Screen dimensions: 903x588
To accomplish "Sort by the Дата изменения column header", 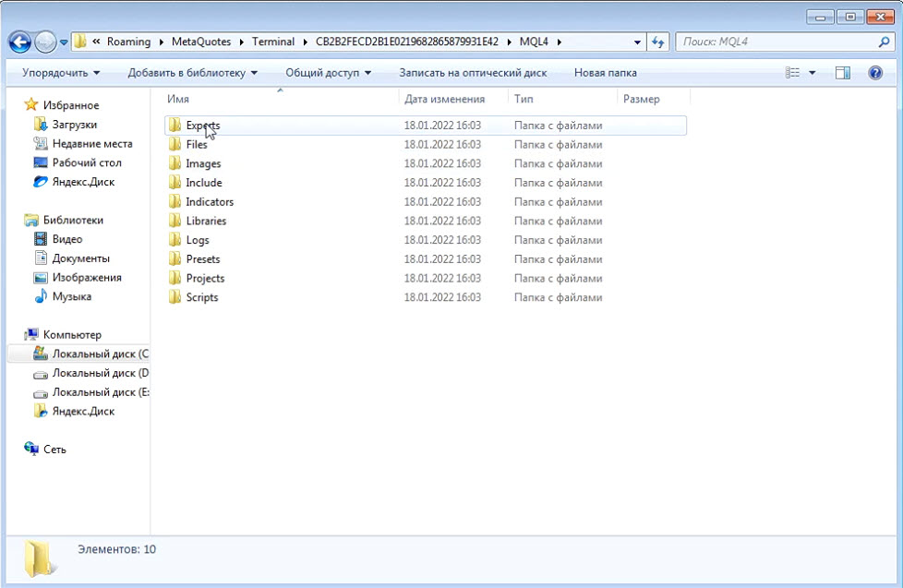I will pyautogui.click(x=444, y=99).
